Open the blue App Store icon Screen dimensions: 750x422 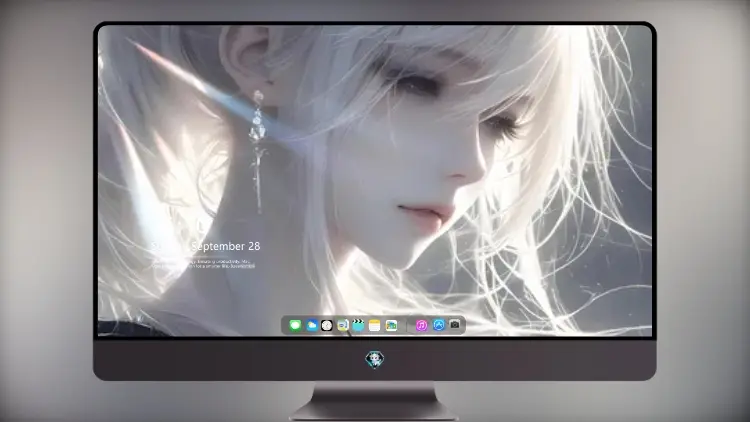pos(439,325)
